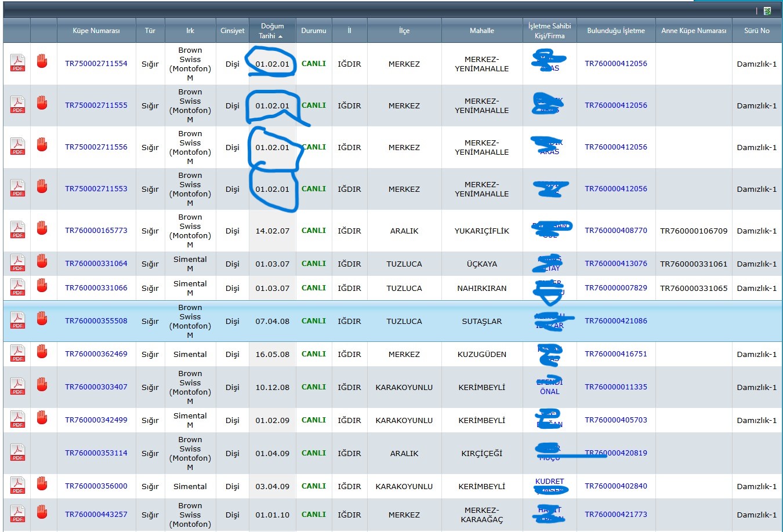This screenshot has height=532, width=783.
Task: Open PDF for highlighted row TR760000355508
Action: coord(18,320)
